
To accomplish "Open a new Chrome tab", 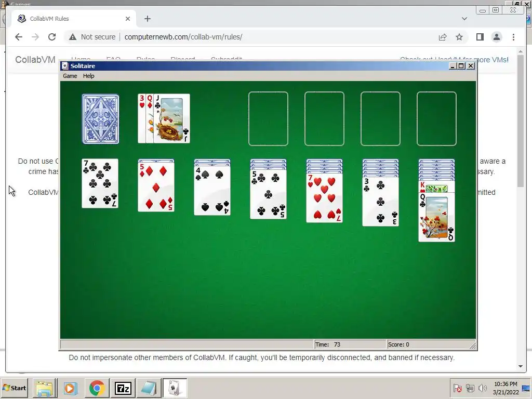I will [147, 19].
